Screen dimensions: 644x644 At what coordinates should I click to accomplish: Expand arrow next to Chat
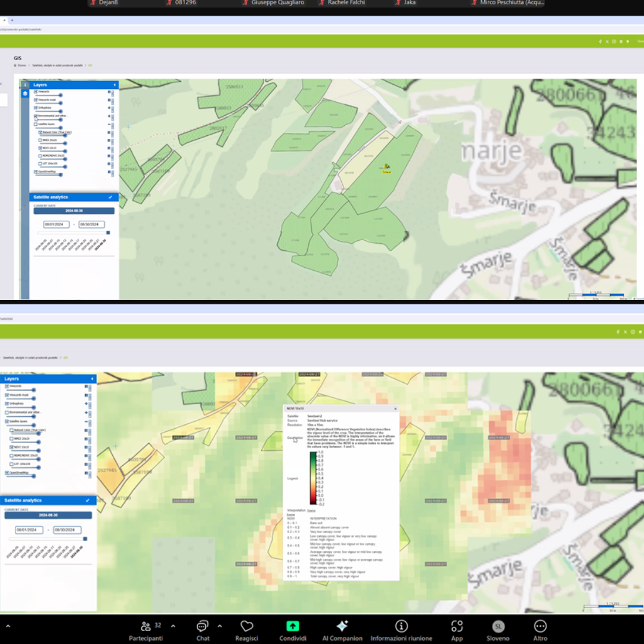click(x=219, y=626)
